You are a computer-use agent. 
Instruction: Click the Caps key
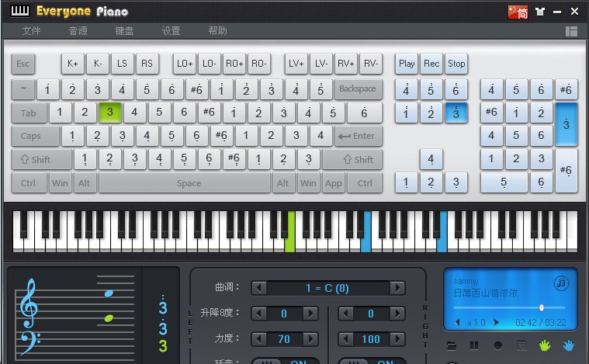click(36, 136)
